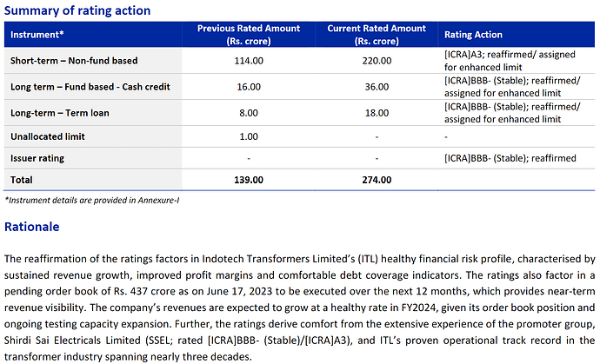Select the "Long term – Fund based - Cash credit" label

(90, 87)
